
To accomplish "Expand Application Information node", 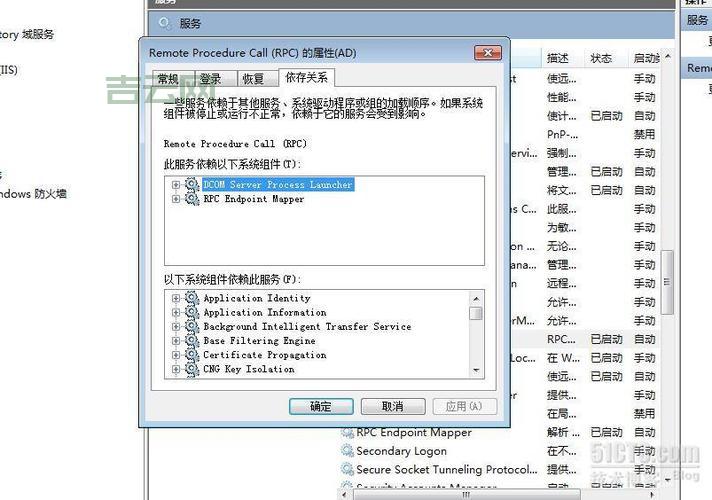I will pos(176,312).
